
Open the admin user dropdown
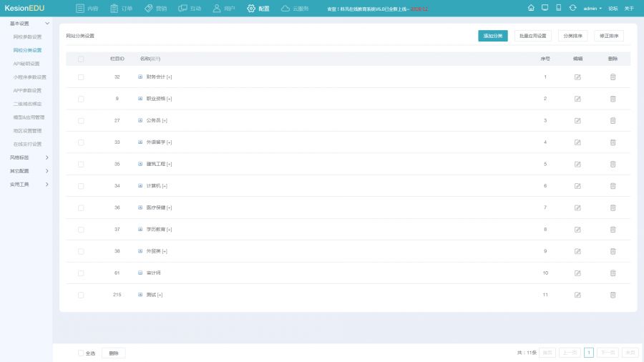pos(592,8)
